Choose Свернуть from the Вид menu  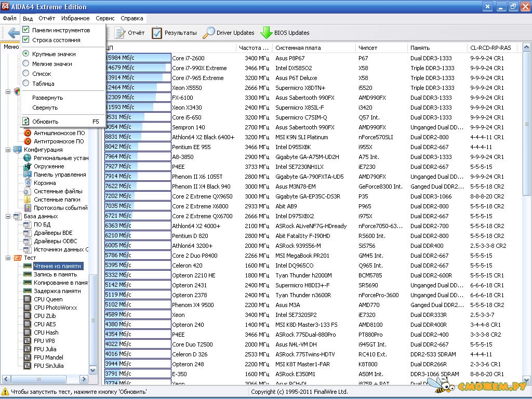(x=62, y=108)
